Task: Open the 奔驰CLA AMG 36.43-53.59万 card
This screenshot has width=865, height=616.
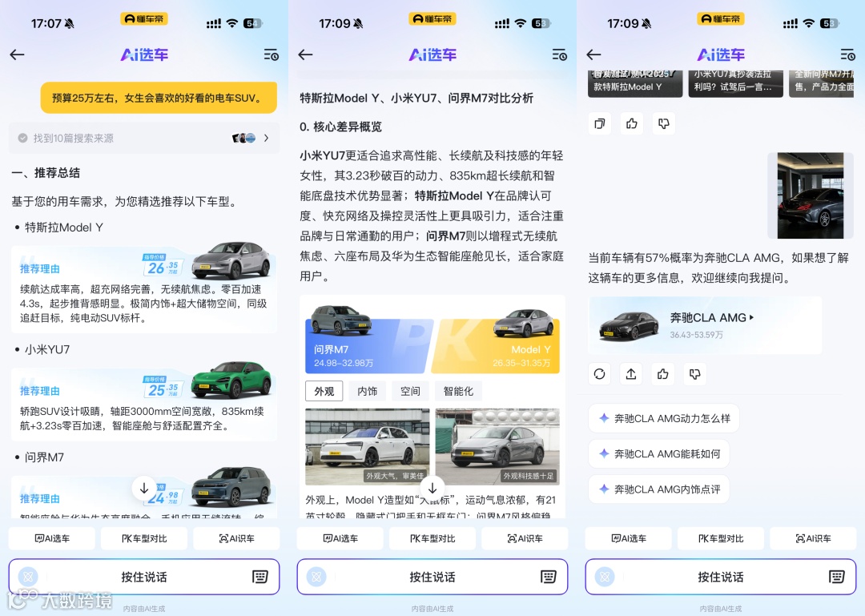Action: click(705, 325)
